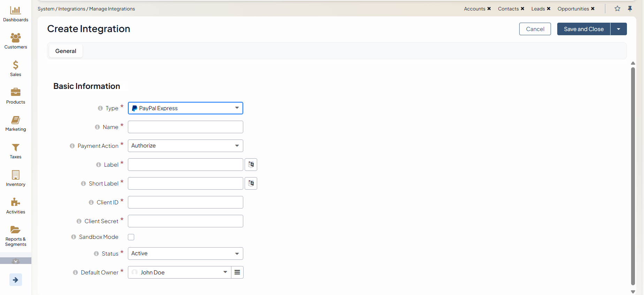This screenshot has width=644, height=295.
Task: Click the Customers sidebar icon
Action: click(15, 38)
